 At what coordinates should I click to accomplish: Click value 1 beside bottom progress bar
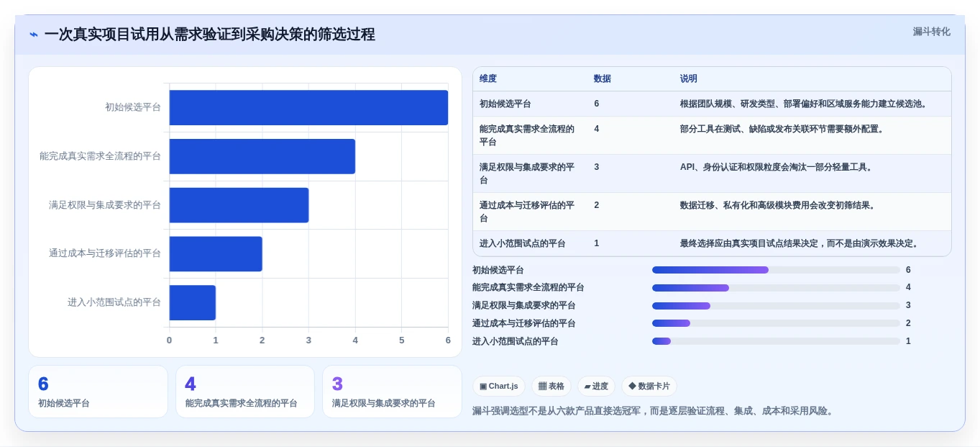(x=908, y=341)
